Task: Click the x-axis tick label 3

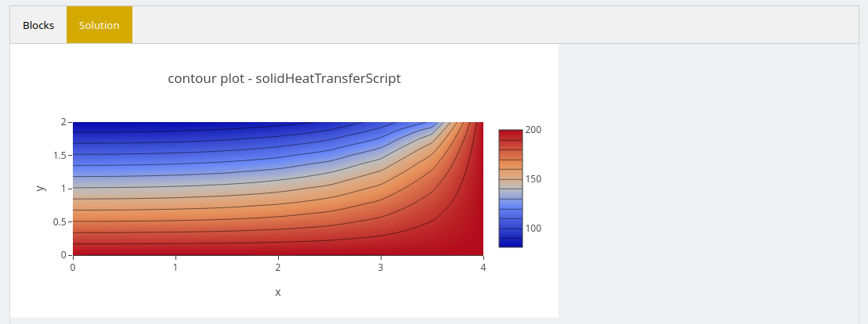Action: (x=381, y=268)
